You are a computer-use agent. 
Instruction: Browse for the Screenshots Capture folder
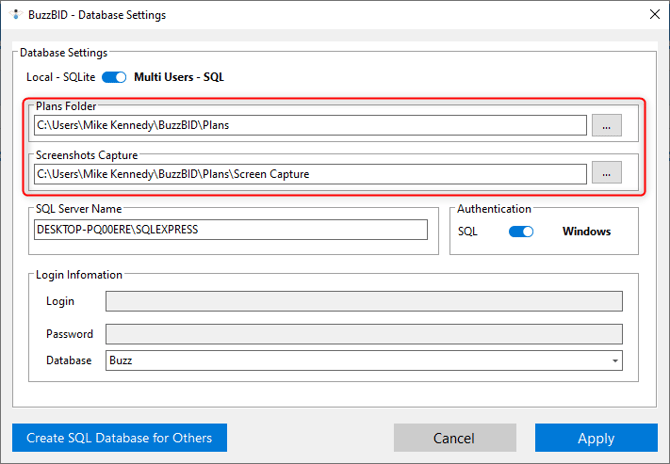coord(606,173)
